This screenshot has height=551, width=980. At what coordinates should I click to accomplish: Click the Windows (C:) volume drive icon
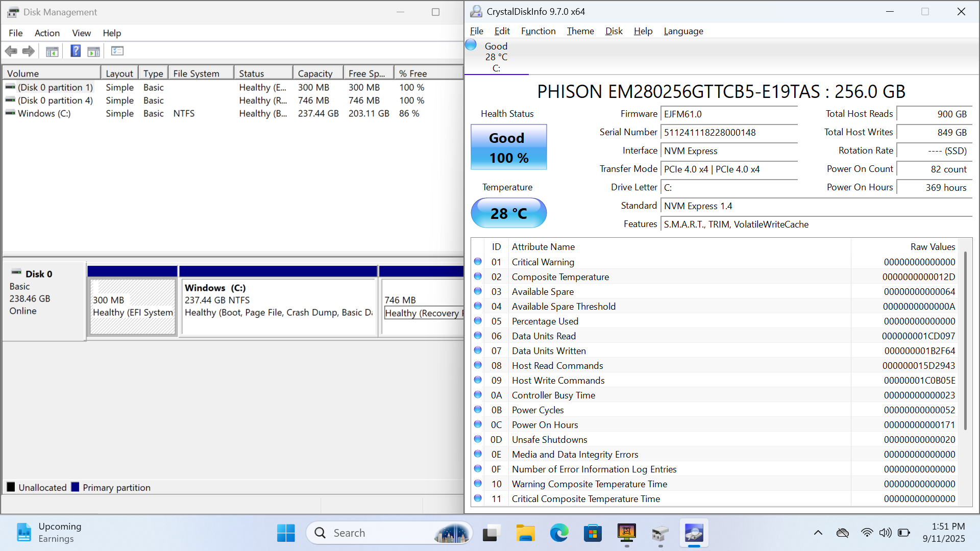(10, 113)
